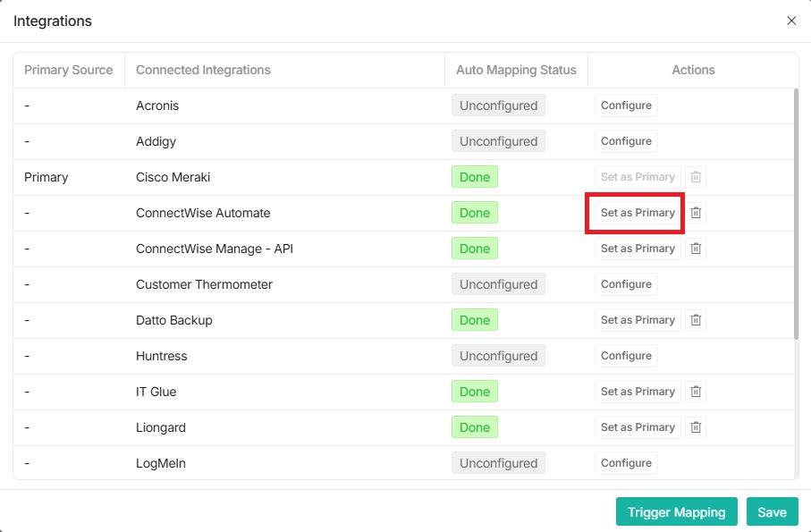Click trash icon for ConnectWise Automate
The image size is (811, 532).
(696, 213)
